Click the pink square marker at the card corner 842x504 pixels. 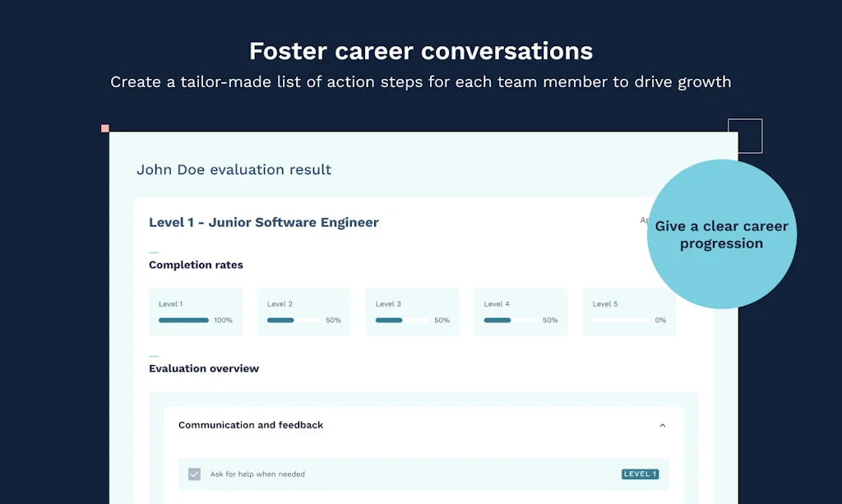click(104, 128)
